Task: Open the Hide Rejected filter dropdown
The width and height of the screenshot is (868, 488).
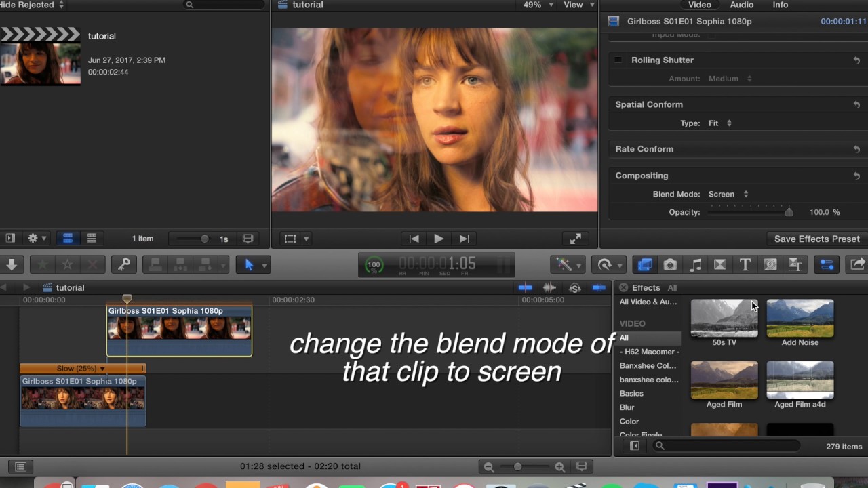Action: click(x=33, y=5)
